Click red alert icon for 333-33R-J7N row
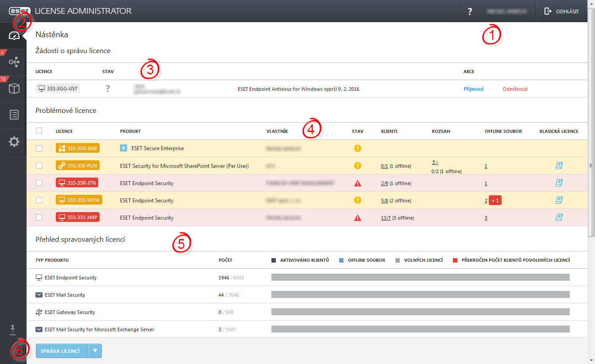The height and width of the screenshot is (364, 595). click(x=358, y=183)
